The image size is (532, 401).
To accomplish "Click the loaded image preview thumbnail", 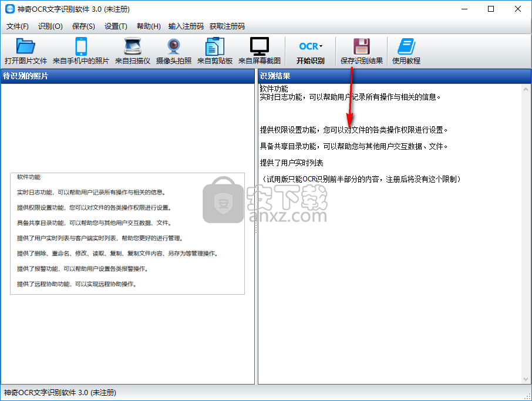I will tap(127, 234).
